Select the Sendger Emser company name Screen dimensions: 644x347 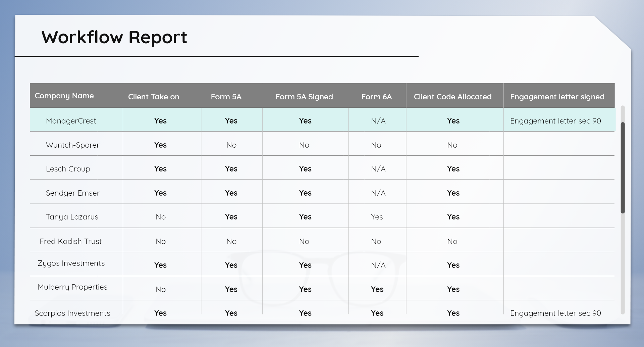click(72, 193)
